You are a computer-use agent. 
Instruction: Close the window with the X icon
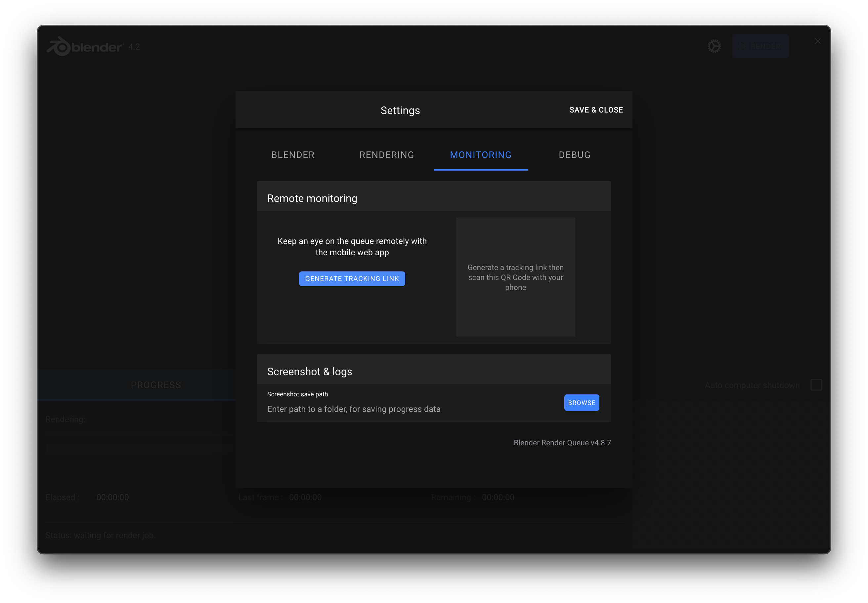tap(817, 41)
